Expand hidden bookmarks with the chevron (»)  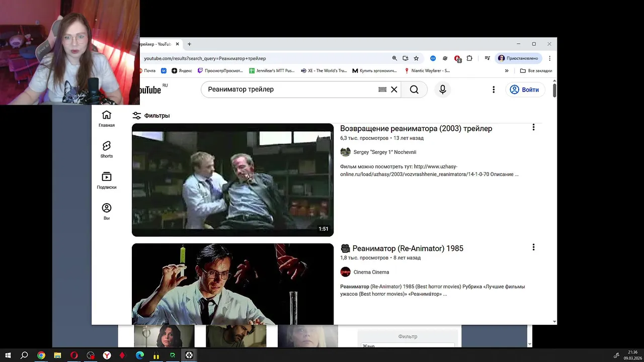[x=507, y=71]
